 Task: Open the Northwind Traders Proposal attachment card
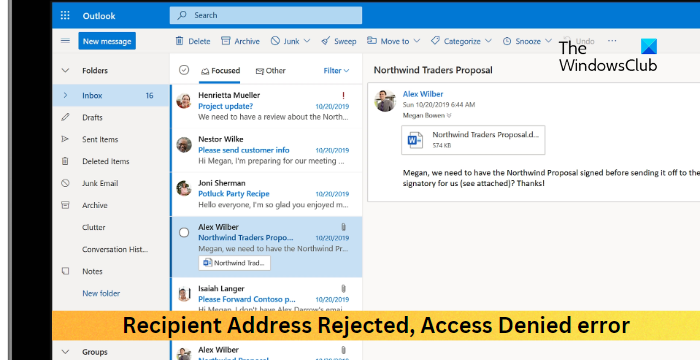[473, 140]
